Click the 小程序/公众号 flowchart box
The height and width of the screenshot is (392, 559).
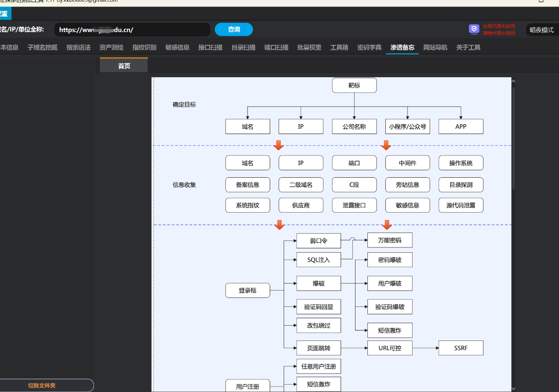[x=407, y=127]
